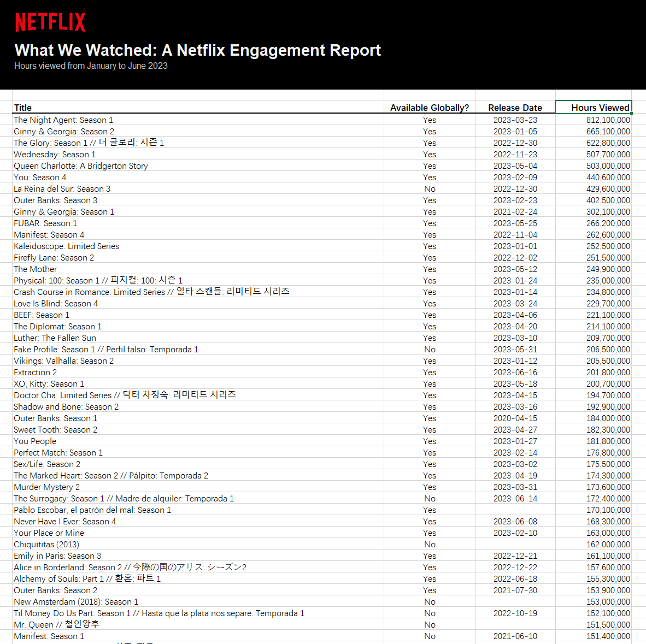This screenshot has height=644, width=646.
Task: Select the No cell for Manifest: Season 1
Action: 430,636
